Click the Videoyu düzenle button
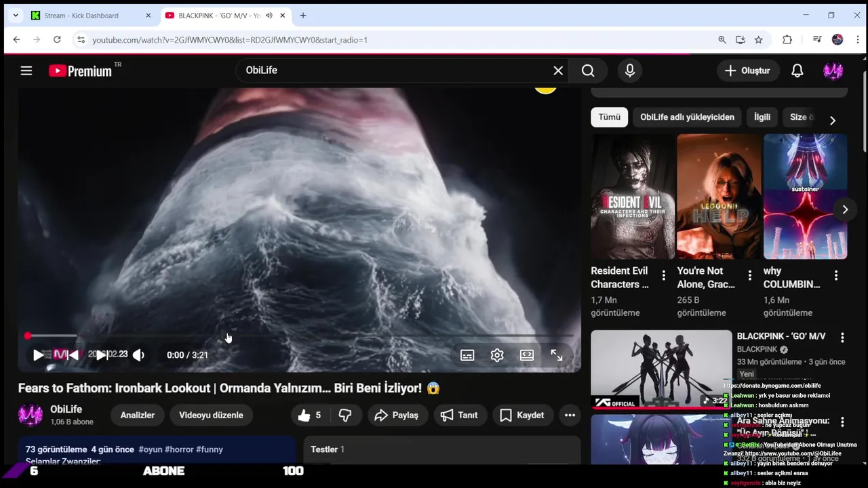Viewport: 868px width, 488px height. click(x=211, y=415)
